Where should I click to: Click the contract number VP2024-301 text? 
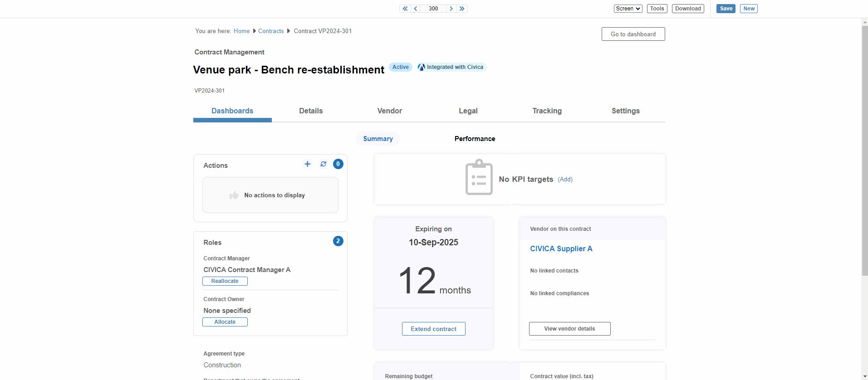point(210,91)
